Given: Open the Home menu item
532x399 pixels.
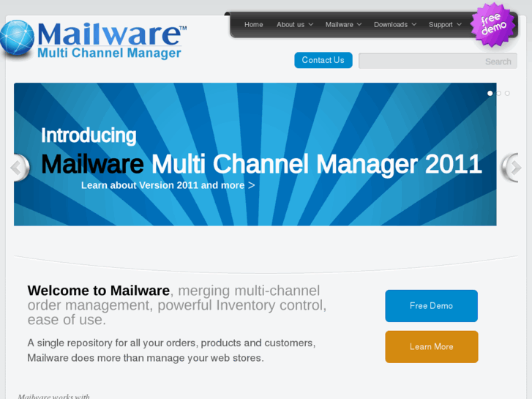Looking at the screenshot, I should pos(253,24).
